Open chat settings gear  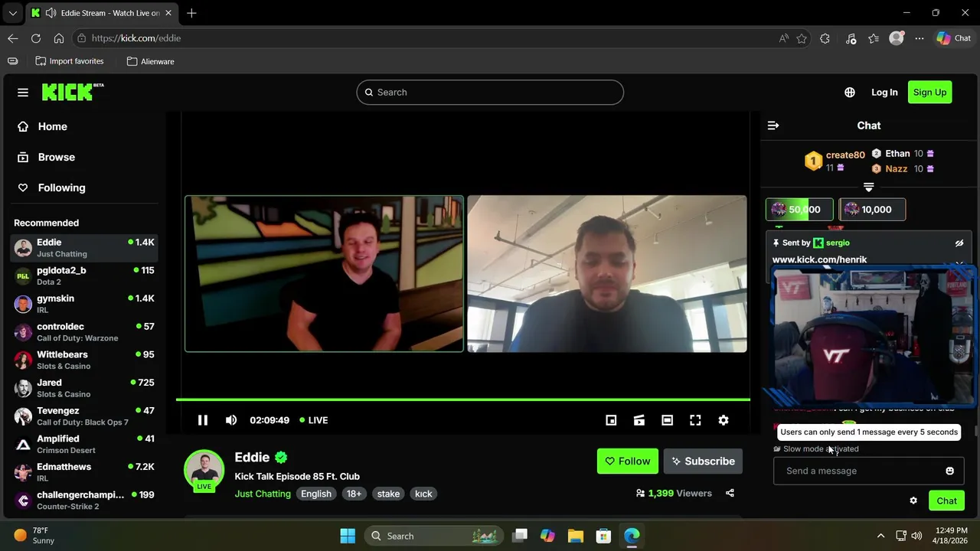[x=913, y=501]
